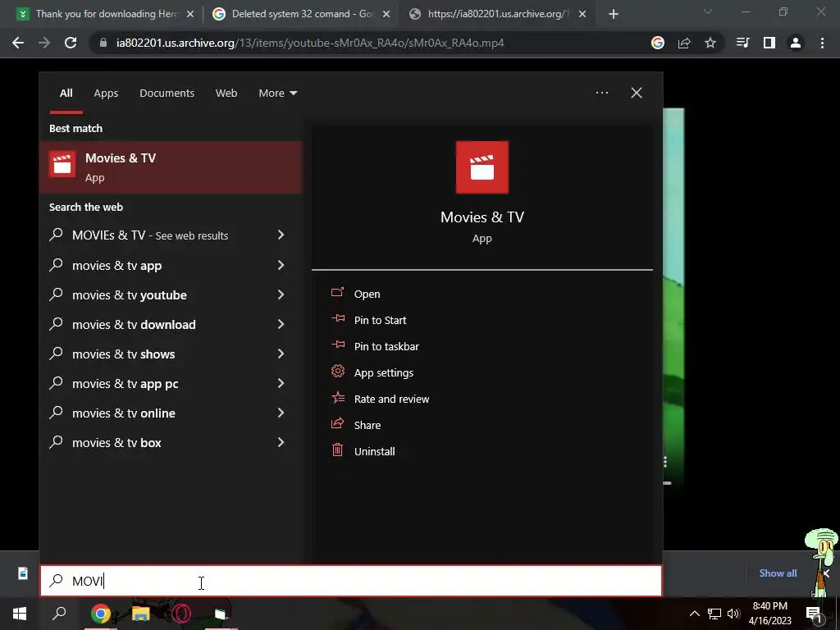Expand arrow for movies & tv app pc
This screenshot has height=630, width=840.
tap(281, 382)
